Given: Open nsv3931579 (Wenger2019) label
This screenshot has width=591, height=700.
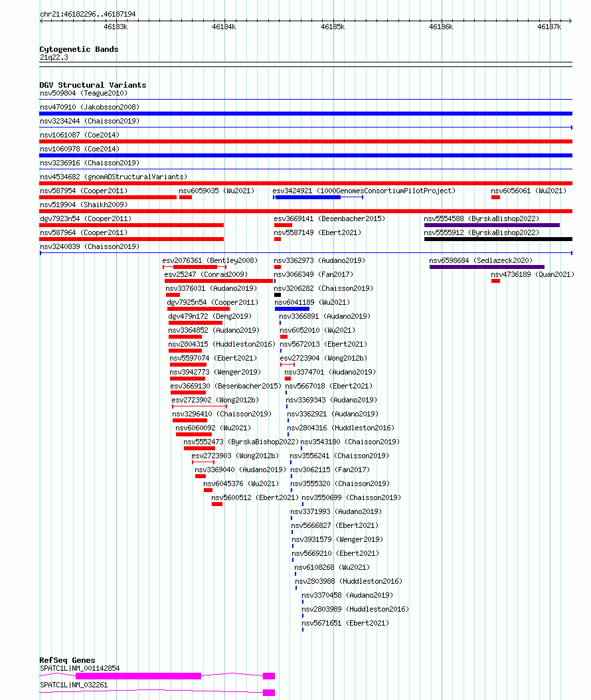Looking at the screenshot, I should click(337, 539).
